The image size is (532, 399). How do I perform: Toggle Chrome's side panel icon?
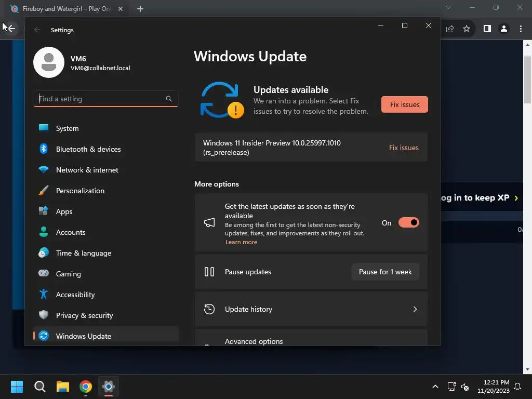pos(487,29)
